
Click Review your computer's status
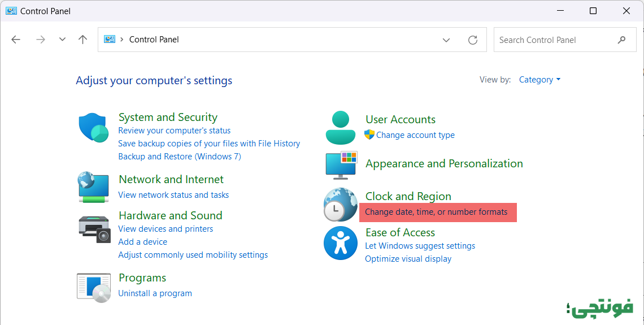click(174, 131)
